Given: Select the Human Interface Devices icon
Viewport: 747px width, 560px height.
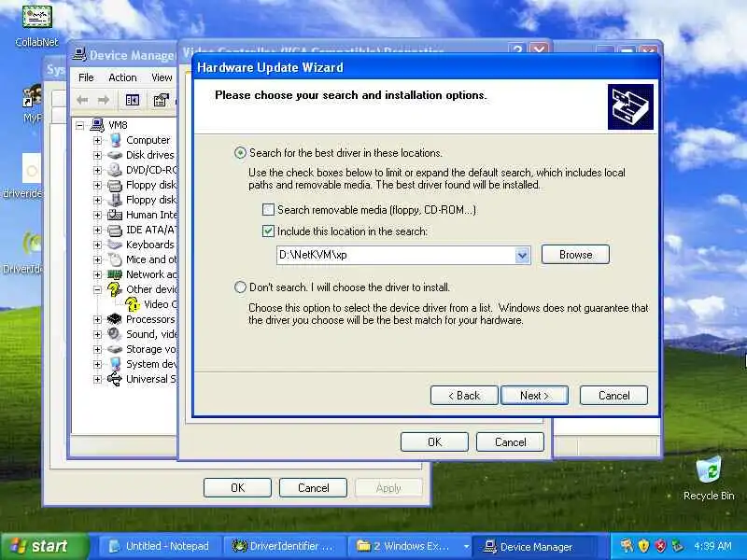Looking at the screenshot, I should (x=115, y=215).
